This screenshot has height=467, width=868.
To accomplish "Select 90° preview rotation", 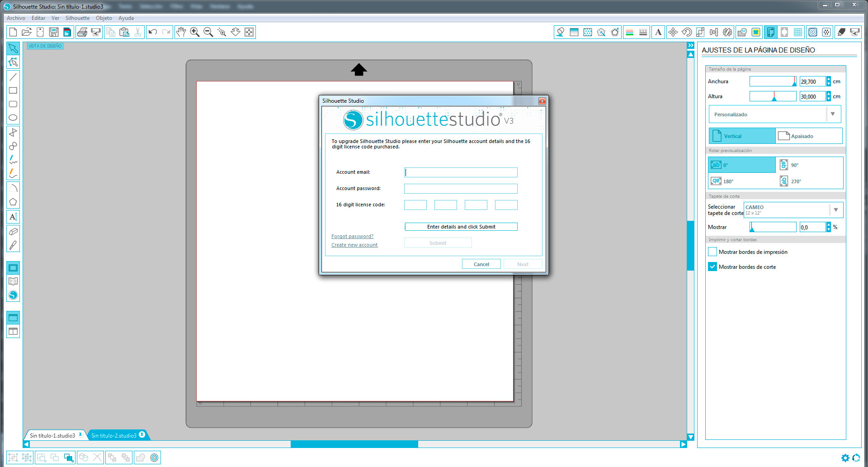I will click(809, 165).
